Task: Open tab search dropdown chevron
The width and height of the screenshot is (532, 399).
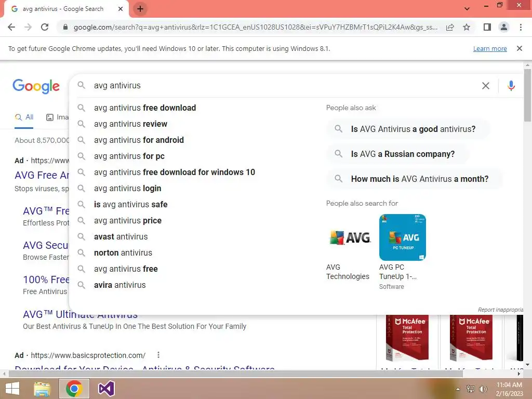Action: pyautogui.click(x=467, y=8)
